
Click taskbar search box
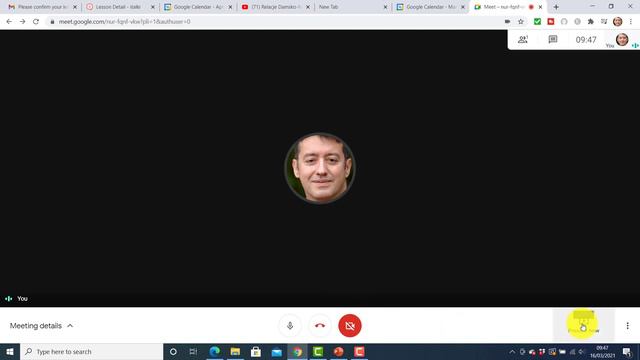tap(91, 351)
